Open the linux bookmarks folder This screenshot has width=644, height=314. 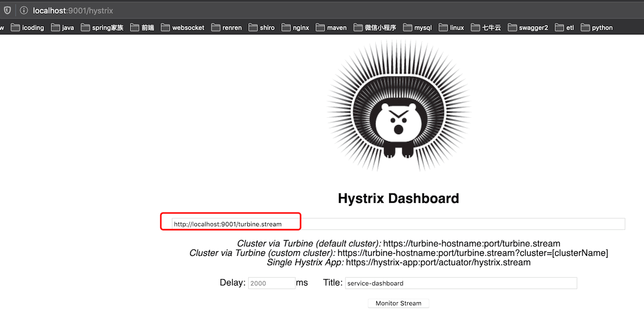point(452,27)
